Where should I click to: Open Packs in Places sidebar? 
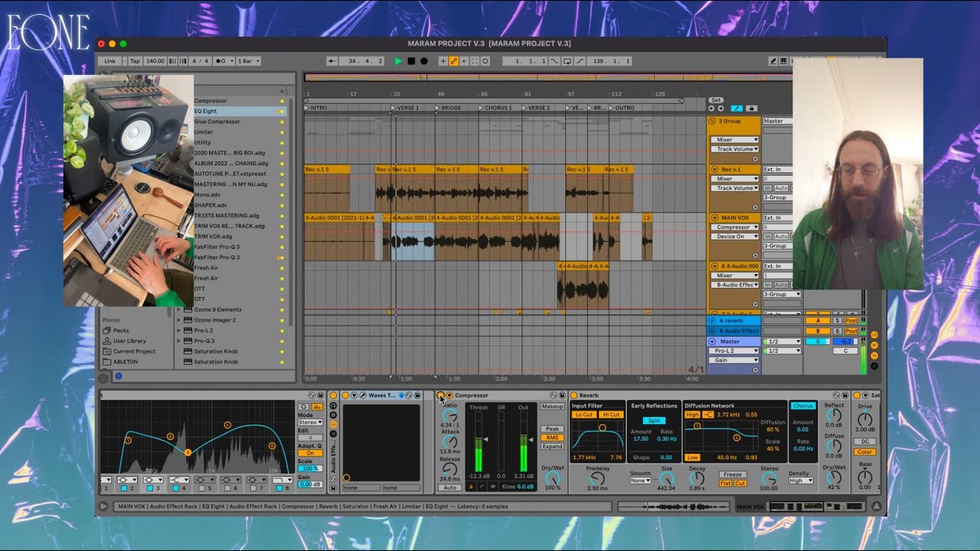[121, 331]
